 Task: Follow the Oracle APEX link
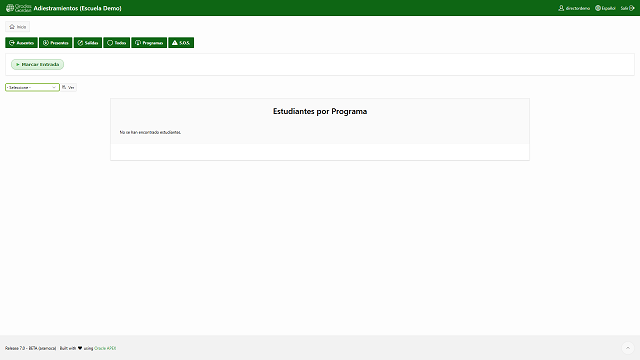(105, 349)
